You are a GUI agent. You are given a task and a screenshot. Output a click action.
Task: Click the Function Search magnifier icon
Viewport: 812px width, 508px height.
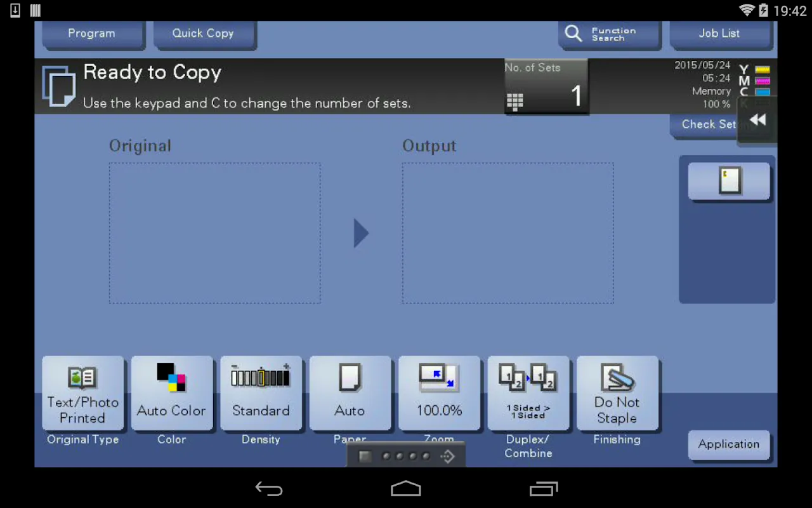coord(573,33)
